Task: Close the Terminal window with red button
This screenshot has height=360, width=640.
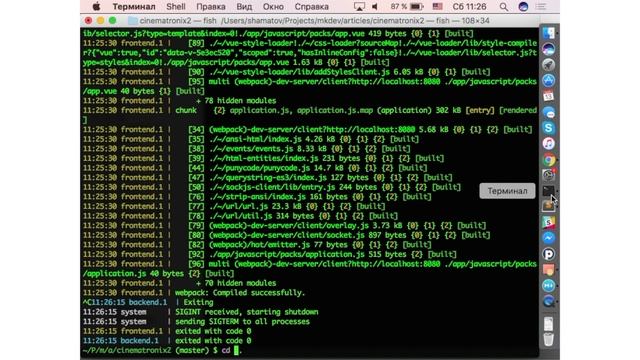Action: coord(89,20)
